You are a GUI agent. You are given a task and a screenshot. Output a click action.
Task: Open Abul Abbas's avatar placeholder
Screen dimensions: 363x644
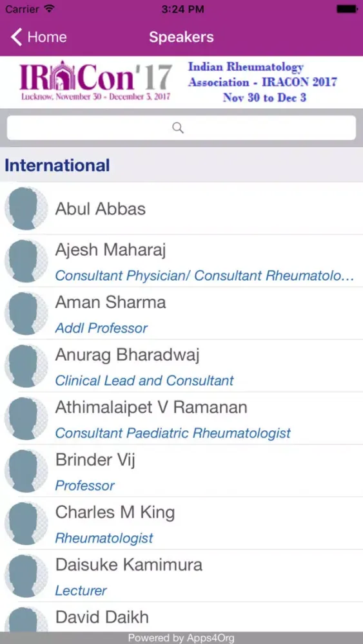(x=26, y=208)
